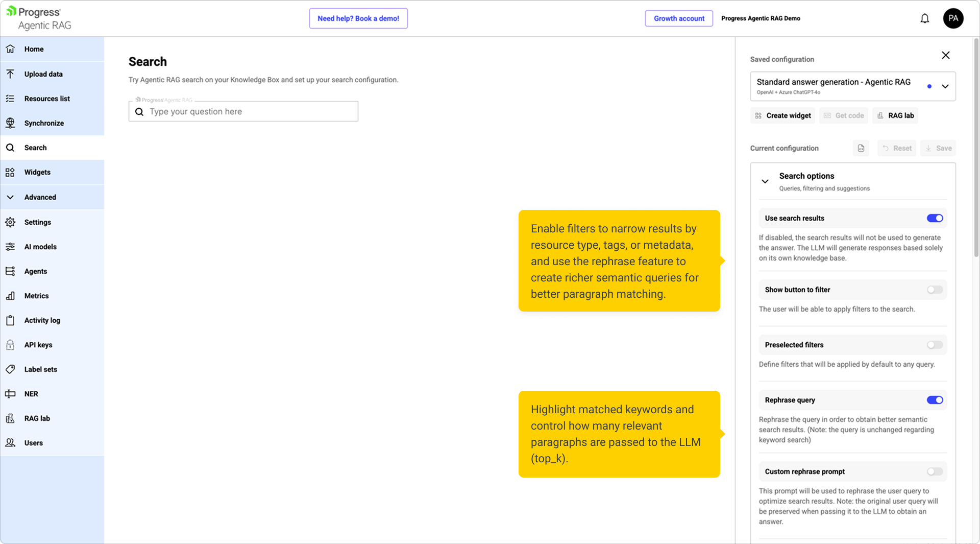Click the Need help? Book a demo! button
The width and height of the screenshot is (980, 544).
point(358,18)
